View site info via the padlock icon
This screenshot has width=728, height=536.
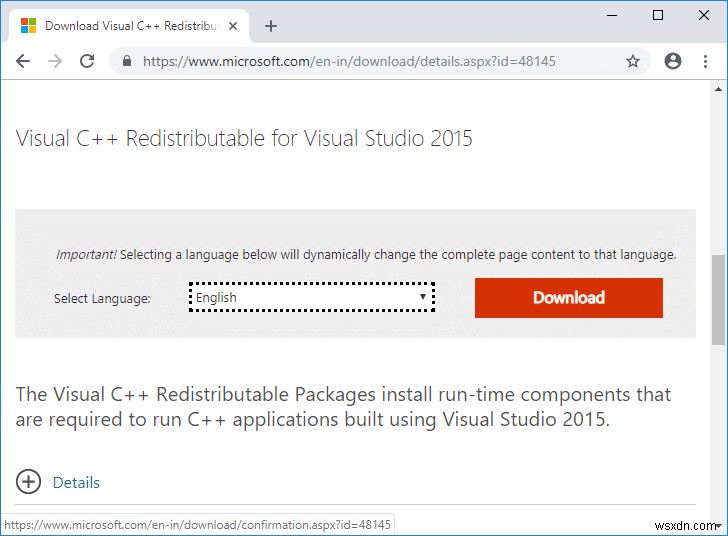[126, 61]
